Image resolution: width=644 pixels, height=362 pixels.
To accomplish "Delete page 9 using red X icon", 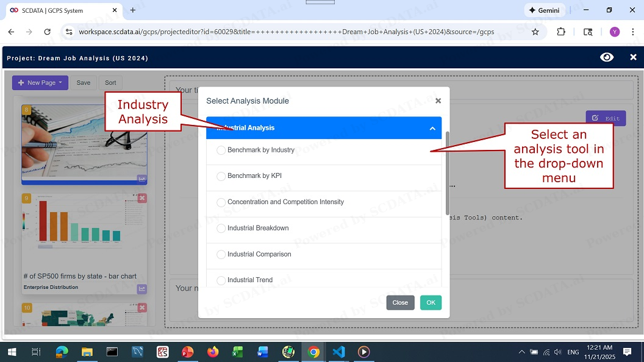I will 142,198.
